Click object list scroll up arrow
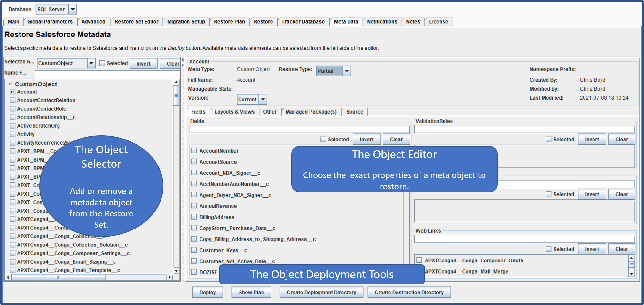This screenshot has width=644, height=305. pos(176,83)
